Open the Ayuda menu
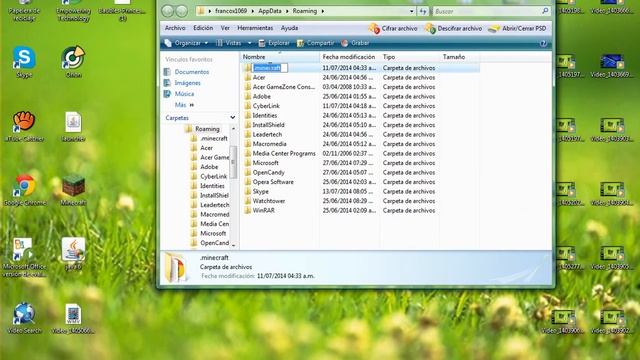This screenshot has width=640, height=360. tap(289, 28)
